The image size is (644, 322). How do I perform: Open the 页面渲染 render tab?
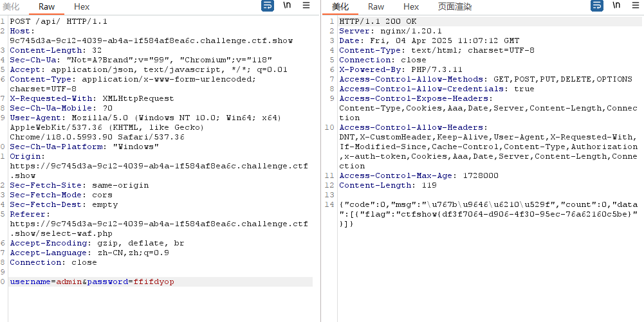[x=455, y=6]
